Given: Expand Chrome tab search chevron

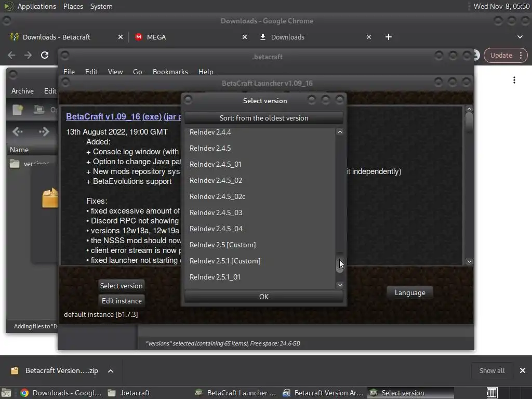Looking at the screenshot, I should click(520, 37).
